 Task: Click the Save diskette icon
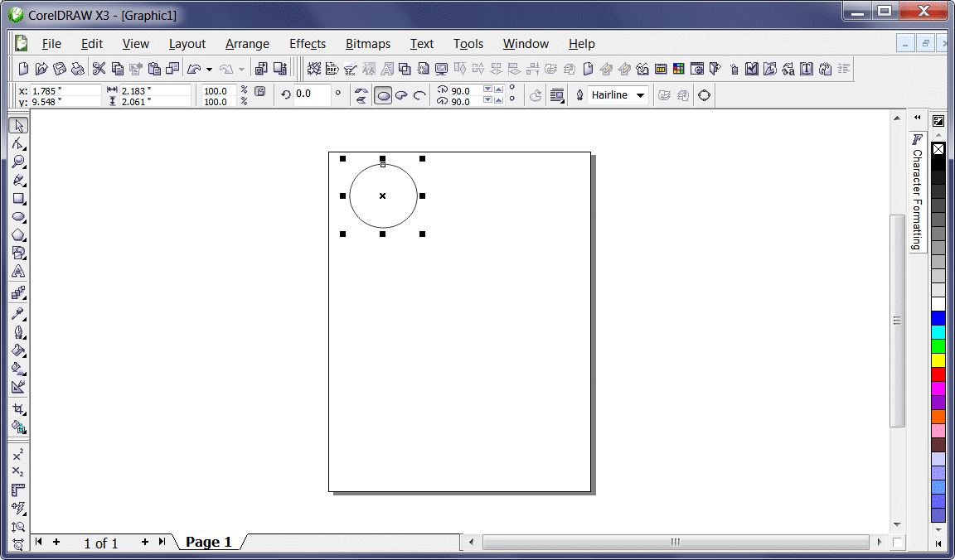click(60, 69)
